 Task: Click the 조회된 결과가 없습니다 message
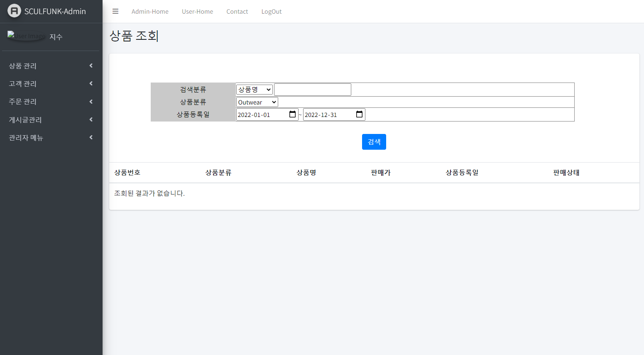point(149,193)
